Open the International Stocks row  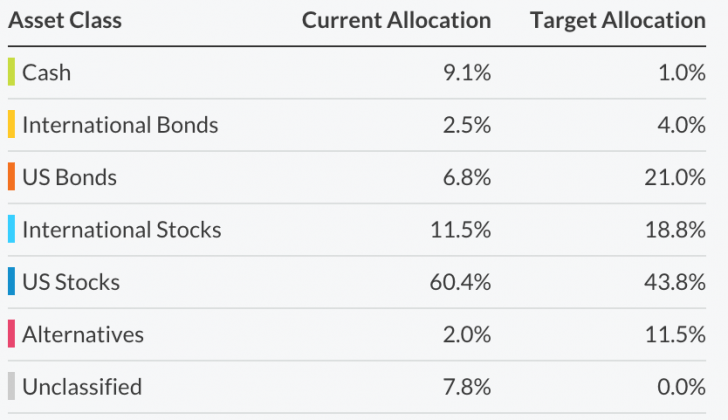[x=121, y=230]
